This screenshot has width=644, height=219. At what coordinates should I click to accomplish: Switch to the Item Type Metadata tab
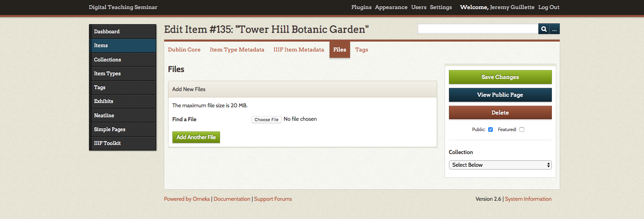(x=237, y=50)
